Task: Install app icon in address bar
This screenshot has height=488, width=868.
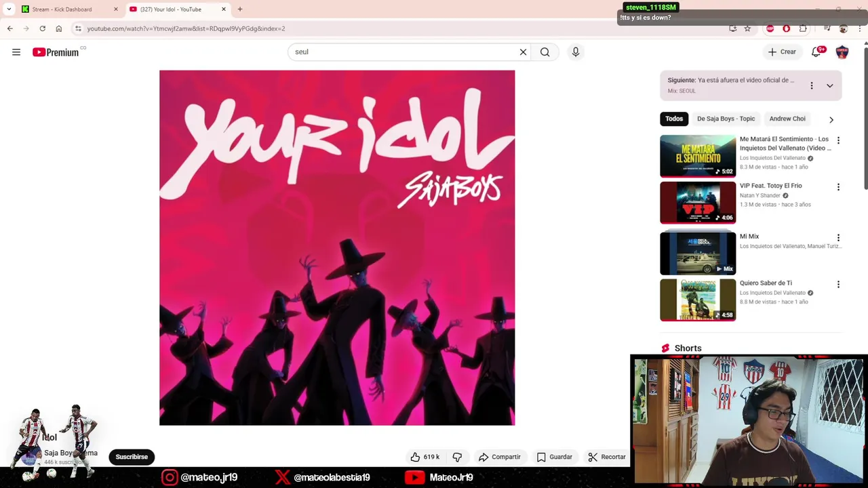Action: (732, 28)
